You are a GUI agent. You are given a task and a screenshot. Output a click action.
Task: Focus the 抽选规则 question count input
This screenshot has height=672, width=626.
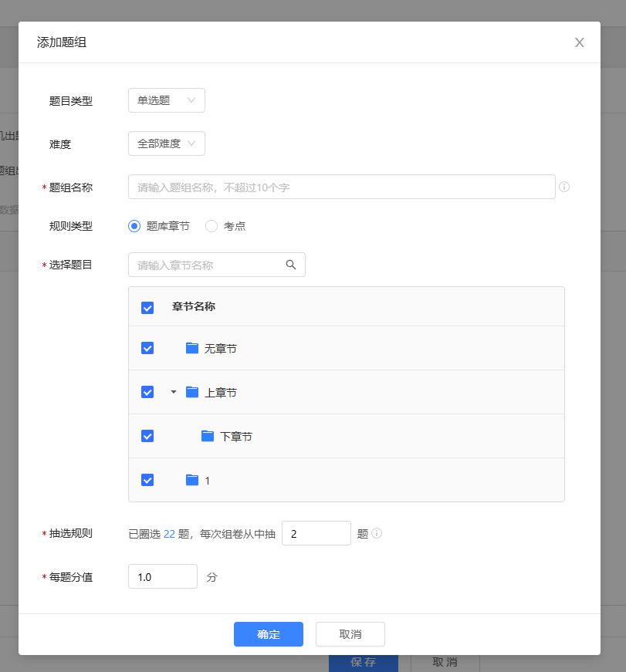pos(316,533)
